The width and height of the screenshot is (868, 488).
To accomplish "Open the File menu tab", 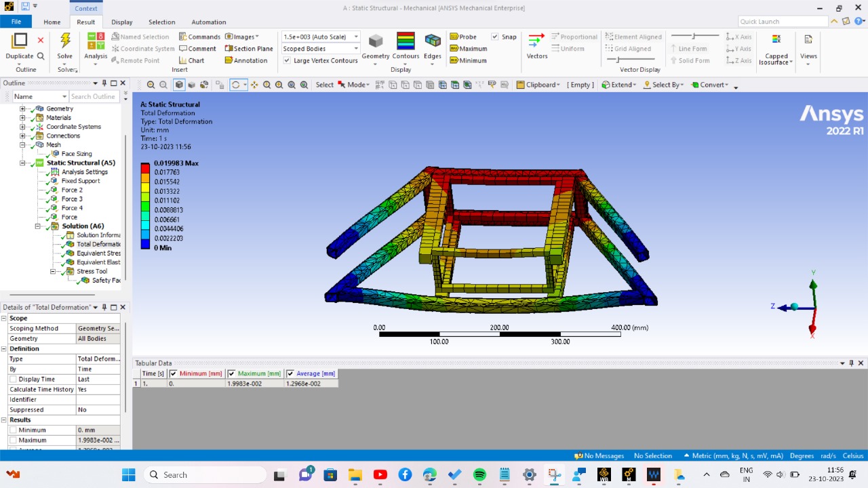I will point(16,22).
